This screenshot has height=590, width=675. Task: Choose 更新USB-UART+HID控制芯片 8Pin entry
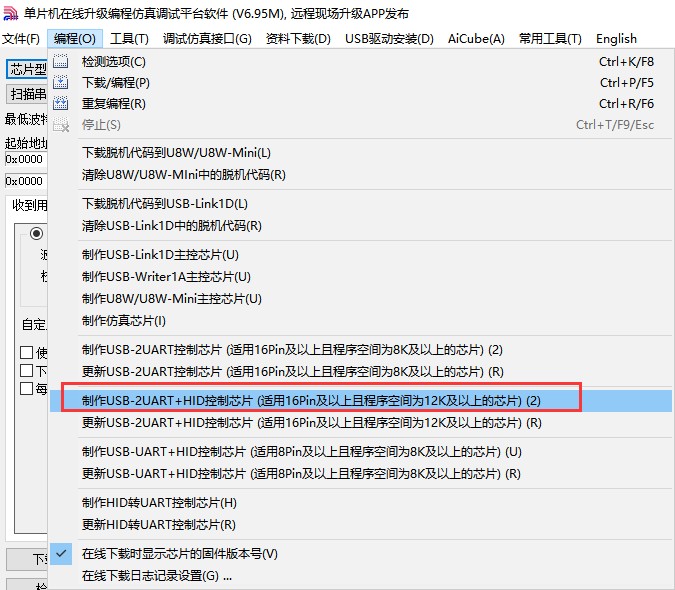point(361,474)
